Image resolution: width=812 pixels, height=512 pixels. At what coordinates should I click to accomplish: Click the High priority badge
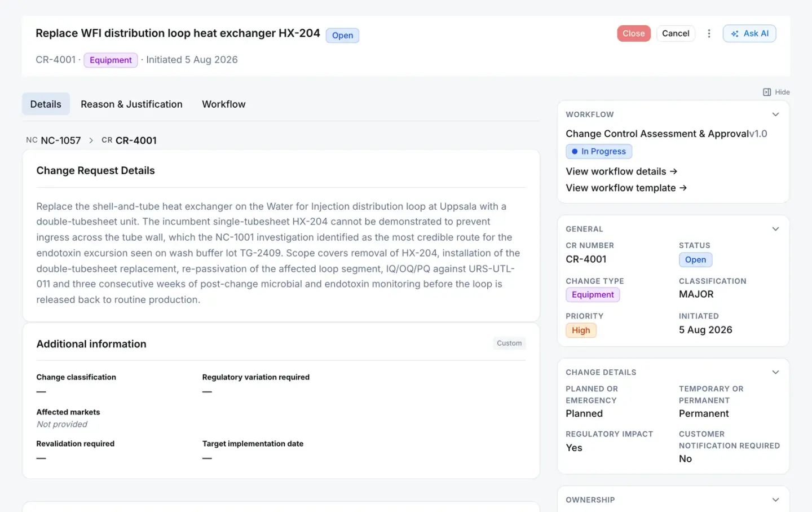point(581,330)
